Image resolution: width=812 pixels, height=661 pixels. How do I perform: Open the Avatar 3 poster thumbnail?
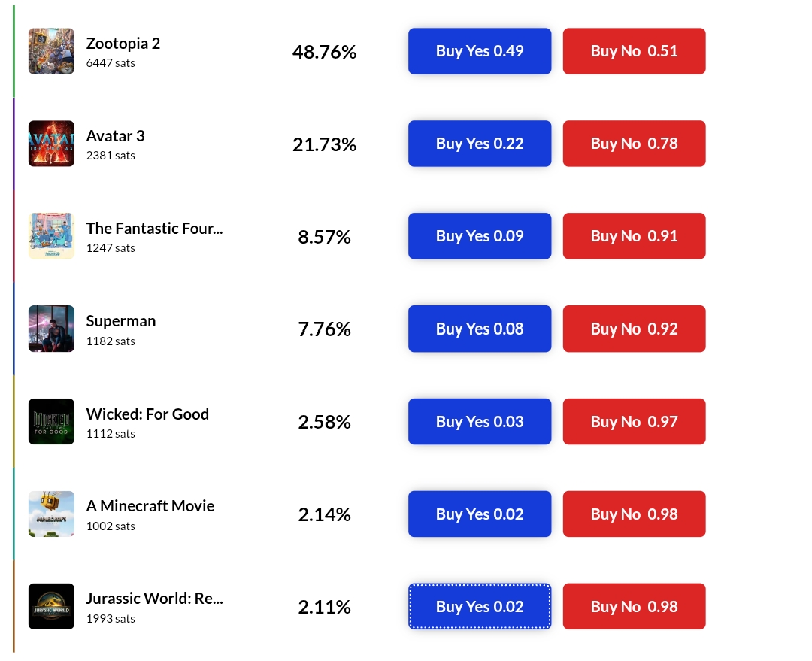click(51, 144)
